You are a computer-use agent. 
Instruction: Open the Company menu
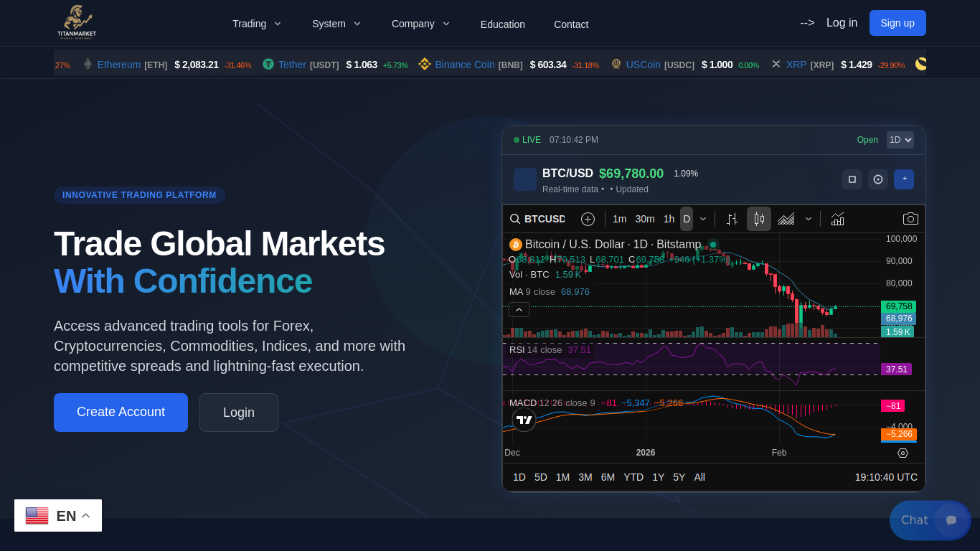tap(413, 24)
